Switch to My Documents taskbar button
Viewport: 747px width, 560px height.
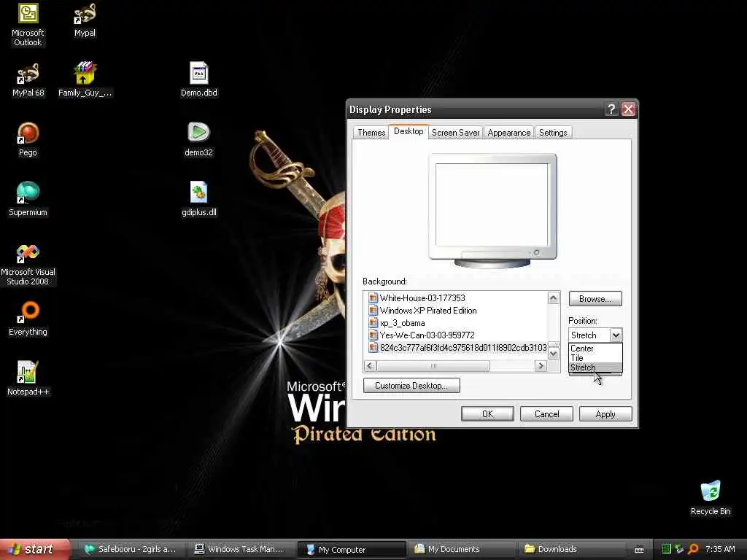click(x=461, y=550)
